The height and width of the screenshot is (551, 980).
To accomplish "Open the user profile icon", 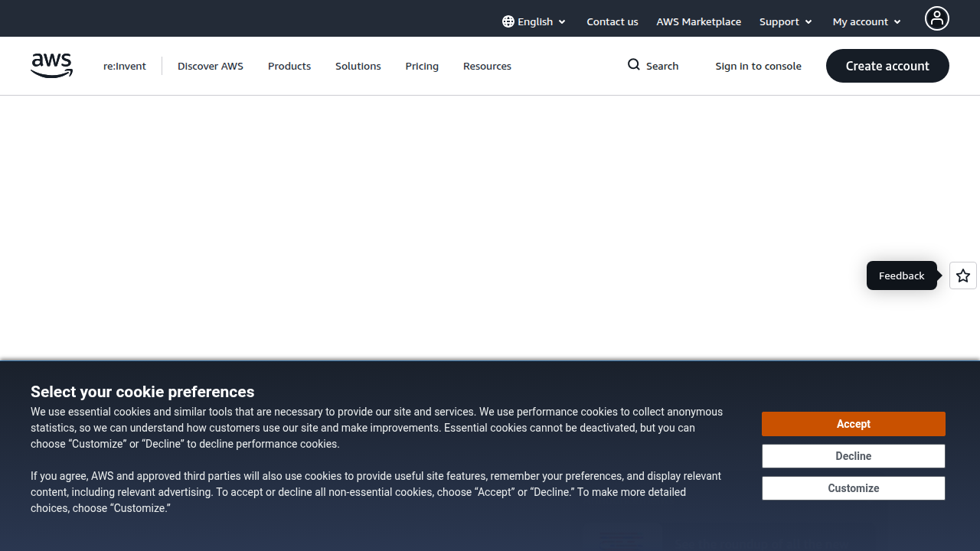I will (936, 18).
